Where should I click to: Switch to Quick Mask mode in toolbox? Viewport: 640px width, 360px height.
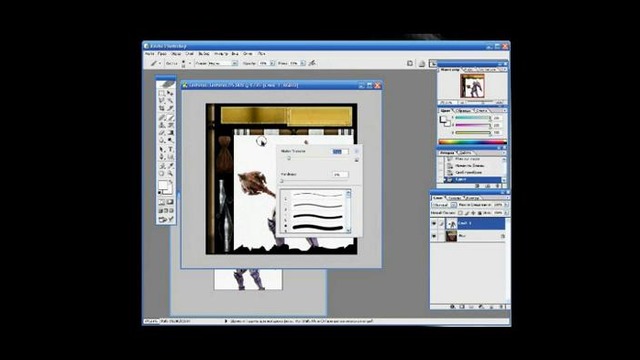(x=171, y=202)
